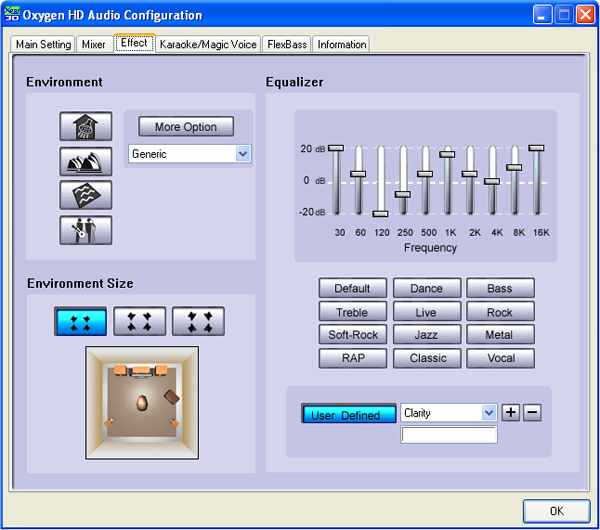Select the underwater environment icon
Screen dimensions: 600x530
click(x=86, y=195)
